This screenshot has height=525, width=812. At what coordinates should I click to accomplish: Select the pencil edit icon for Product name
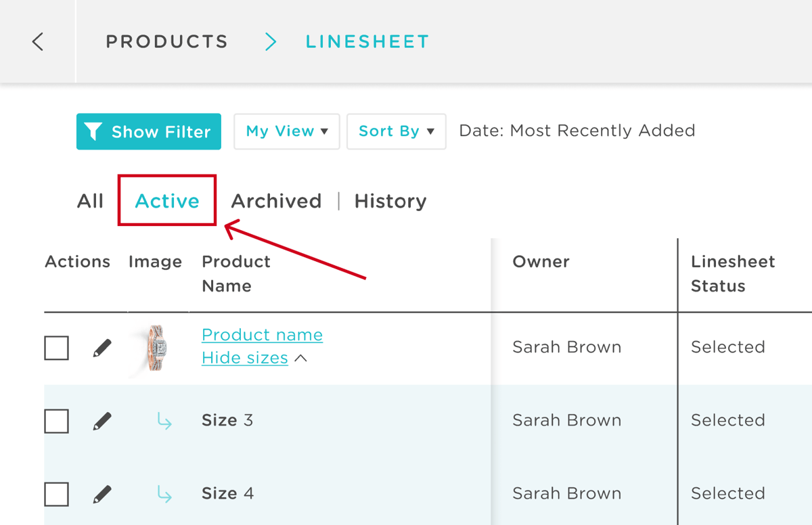[104, 348]
